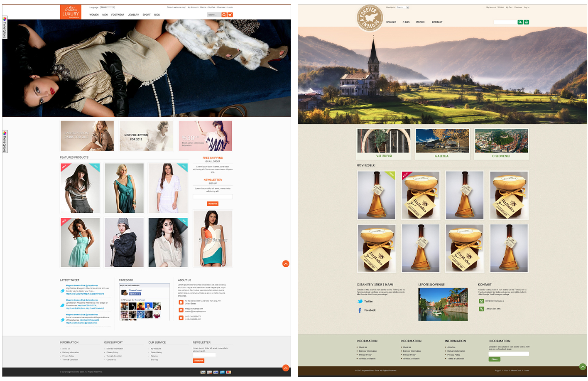This screenshot has width=588, height=381.
Task: Select the IZDELKI navigation menu item
Action: pos(420,22)
